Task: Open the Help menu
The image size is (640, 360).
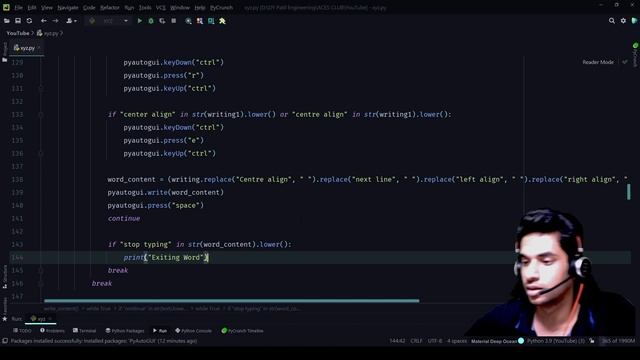Action: [200, 8]
